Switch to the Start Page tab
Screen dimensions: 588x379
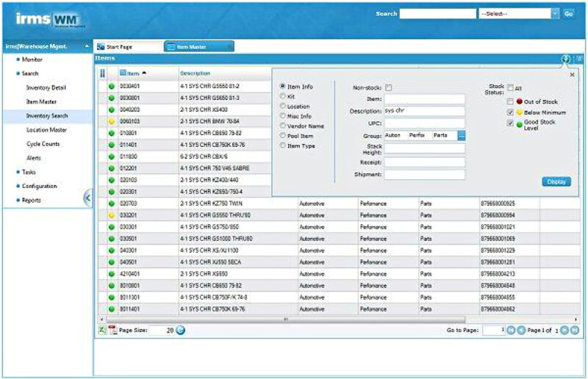(x=125, y=47)
